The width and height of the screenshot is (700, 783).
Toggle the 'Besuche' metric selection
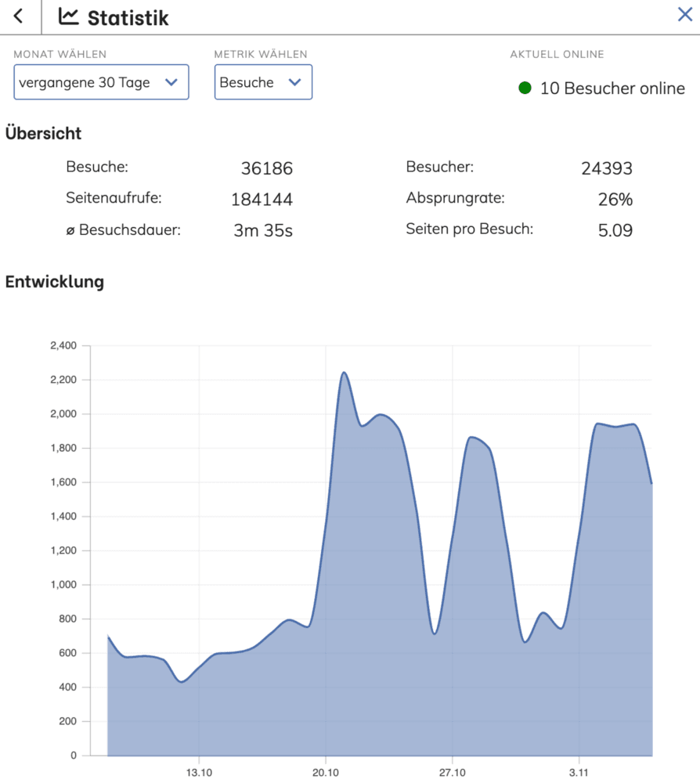(x=263, y=82)
